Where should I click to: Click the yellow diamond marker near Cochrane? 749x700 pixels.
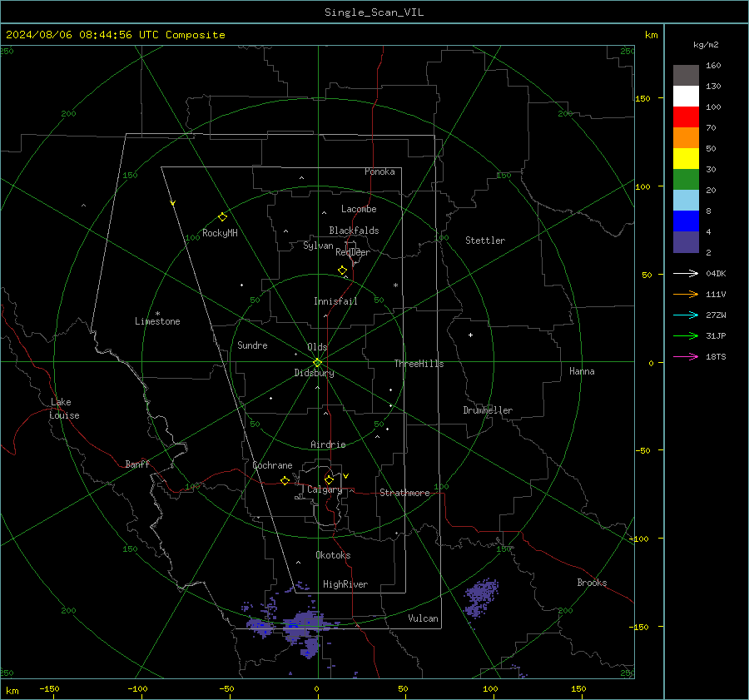pyautogui.click(x=285, y=481)
